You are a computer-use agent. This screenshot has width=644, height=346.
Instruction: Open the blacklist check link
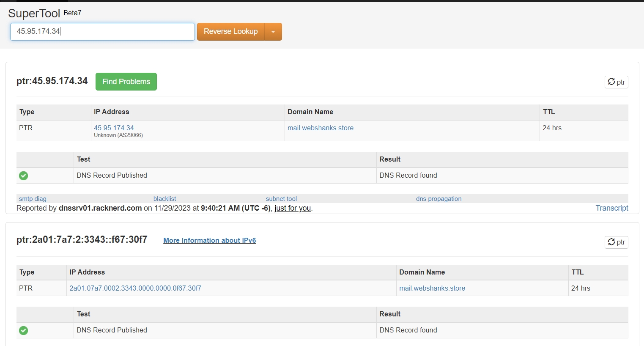pos(164,199)
